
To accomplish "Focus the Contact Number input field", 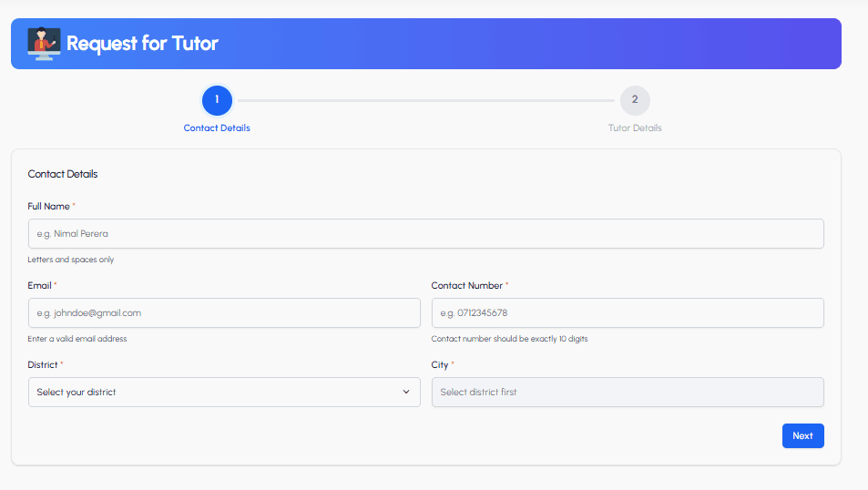I will 628,312.
